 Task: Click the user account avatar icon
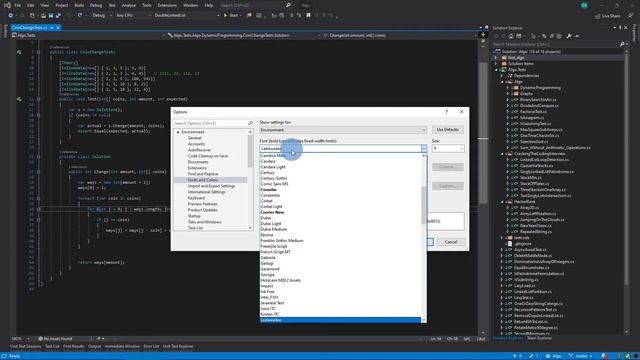coord(584,5)
